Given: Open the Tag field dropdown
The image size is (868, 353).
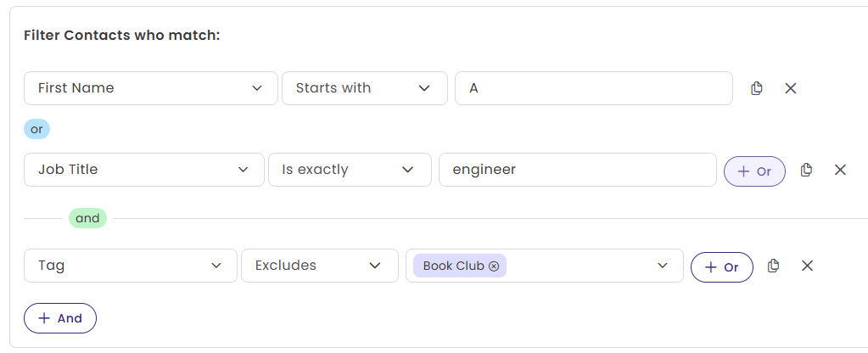Looking at the screenshot, I should [x=131, y=266].
